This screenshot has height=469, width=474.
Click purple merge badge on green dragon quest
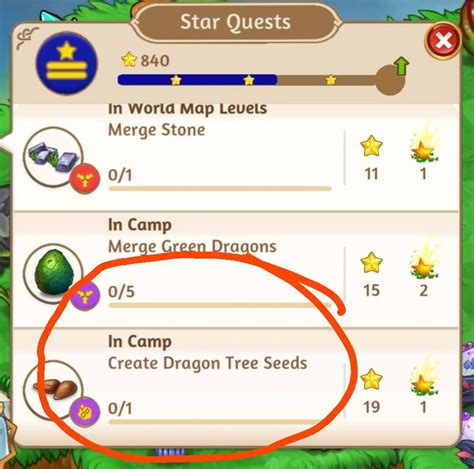pyautogui.click(x=85, y=295)
